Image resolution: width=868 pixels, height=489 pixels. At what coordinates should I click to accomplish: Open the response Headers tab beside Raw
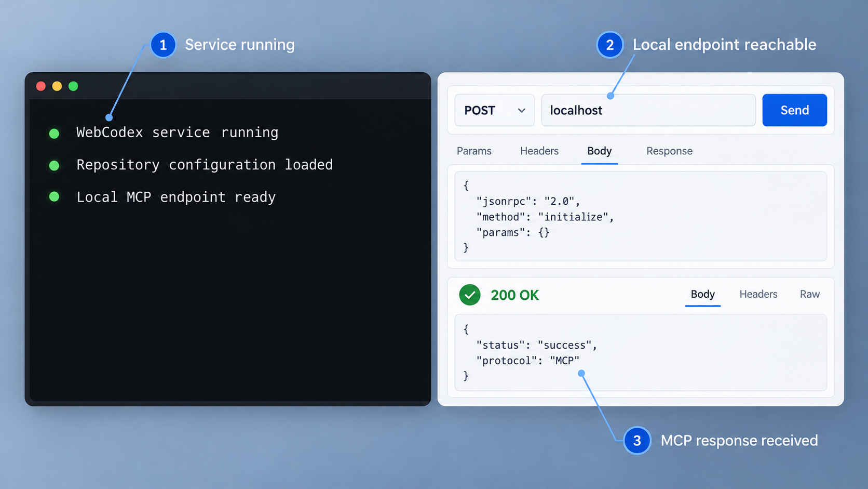pyautogui.click(x=758, y=294)
